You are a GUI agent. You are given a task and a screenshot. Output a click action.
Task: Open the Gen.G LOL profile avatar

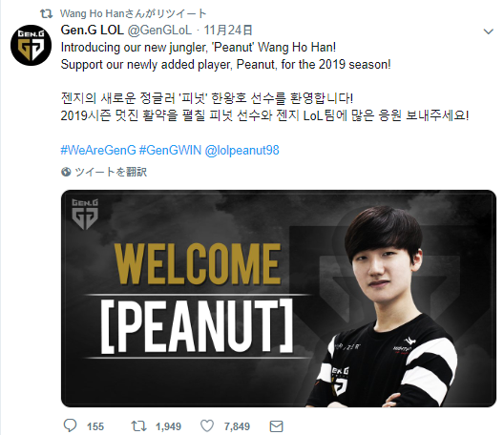click(x=31, y=45)
